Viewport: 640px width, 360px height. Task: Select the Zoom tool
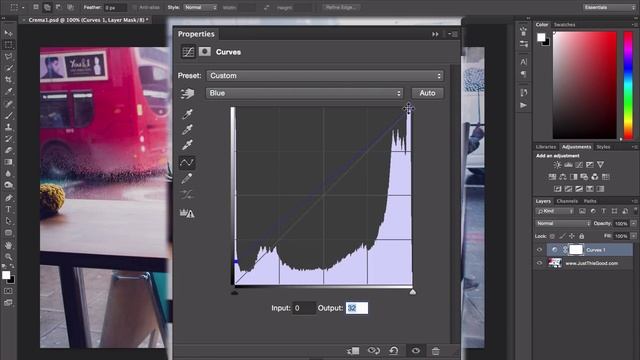pyautogui.click(x=9, y=257)
